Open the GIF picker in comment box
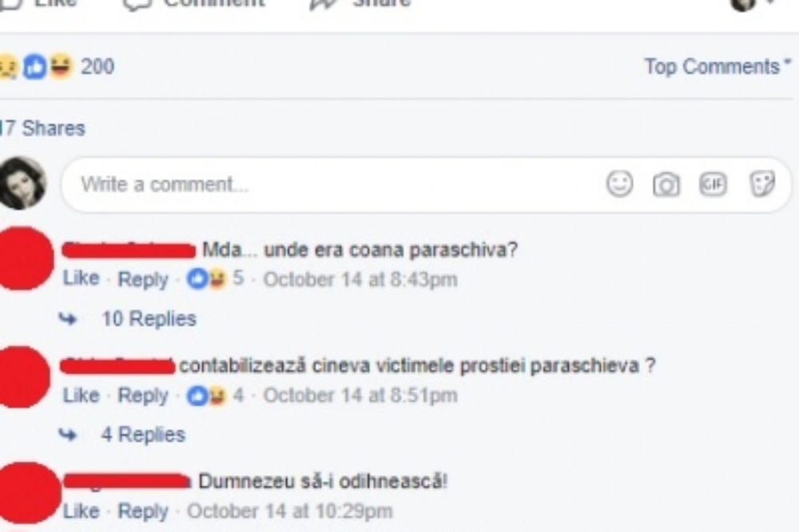 click(x=713, y=184)
